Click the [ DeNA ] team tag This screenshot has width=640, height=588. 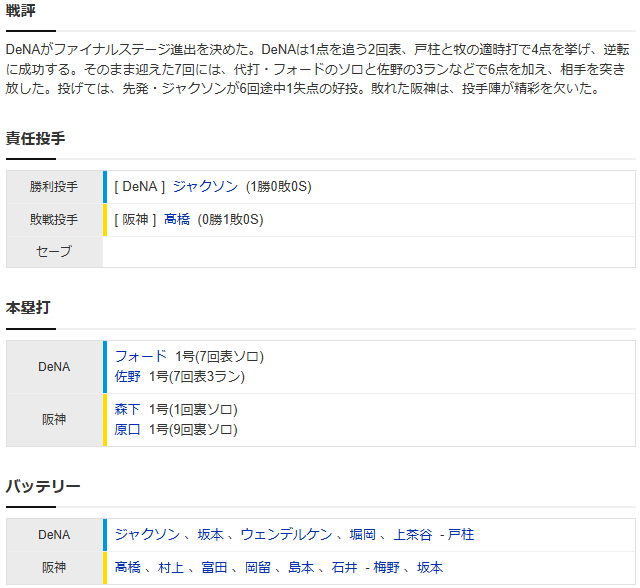pyautogui.click(x=140, y=186)
